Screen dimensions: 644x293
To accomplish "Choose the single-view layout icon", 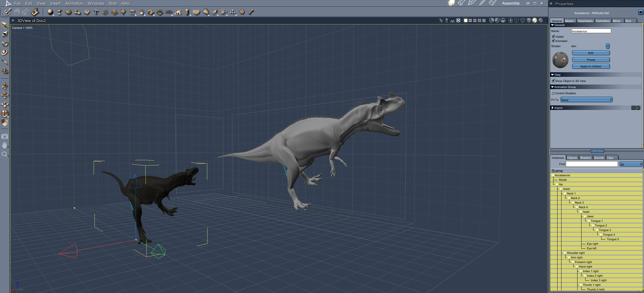I will (x=466, y=21).
